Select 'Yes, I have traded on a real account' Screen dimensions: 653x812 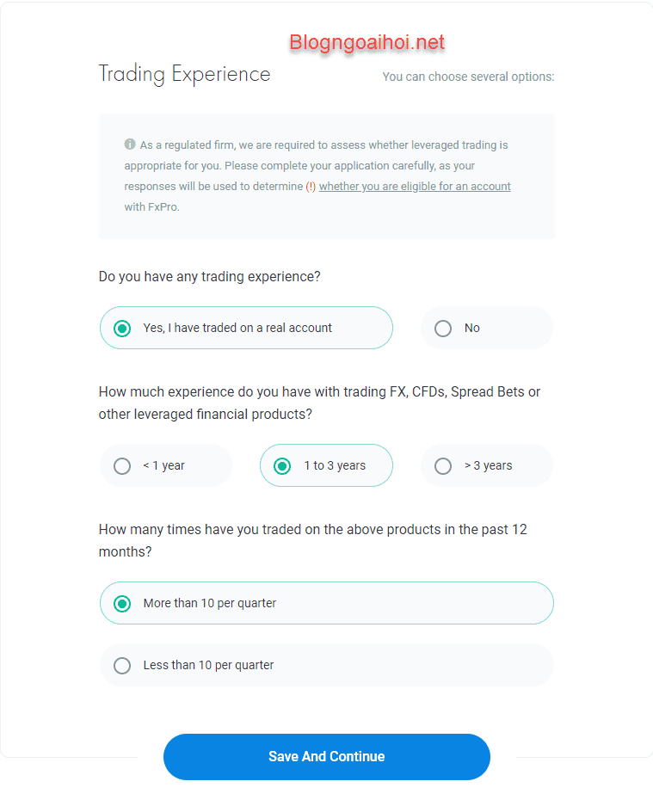click(246, 328)
